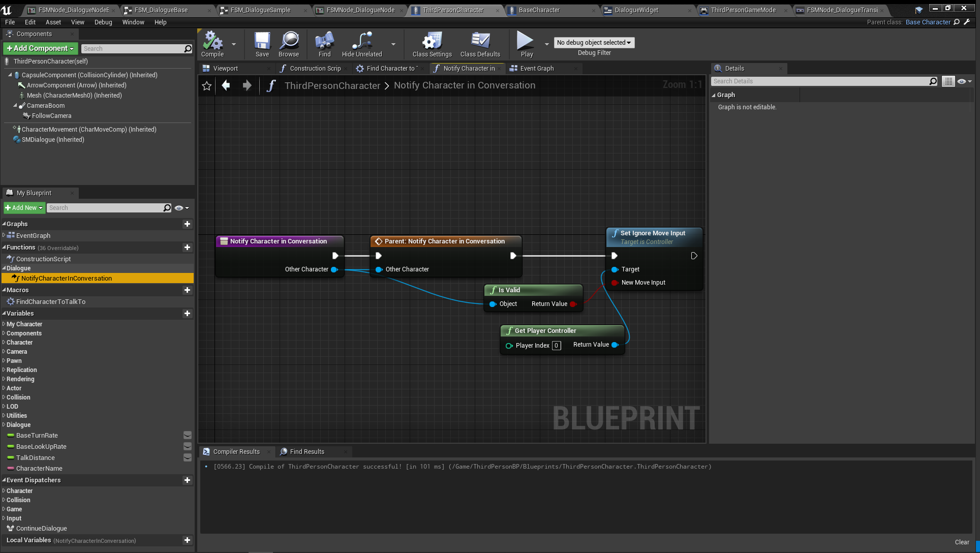Open Class Defaults

click(x=480, y=41)
